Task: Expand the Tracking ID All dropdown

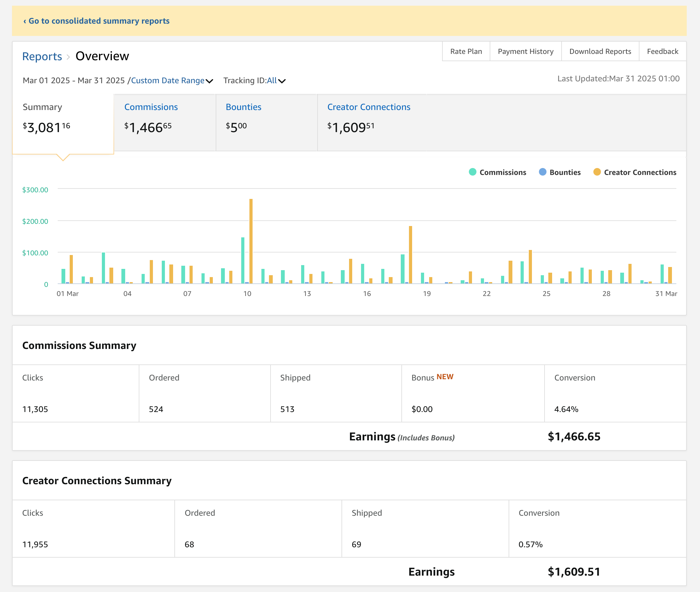Action: (271, 81)
